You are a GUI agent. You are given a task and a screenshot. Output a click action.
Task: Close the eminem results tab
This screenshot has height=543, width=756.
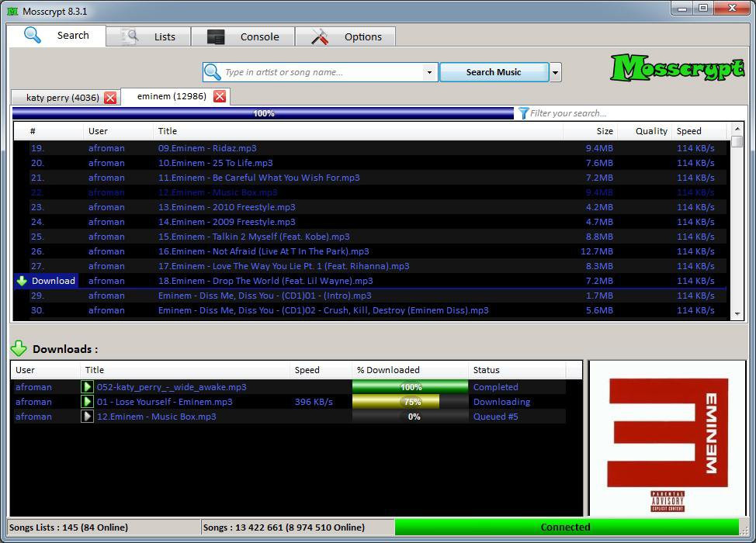click(x=220, y=96)
